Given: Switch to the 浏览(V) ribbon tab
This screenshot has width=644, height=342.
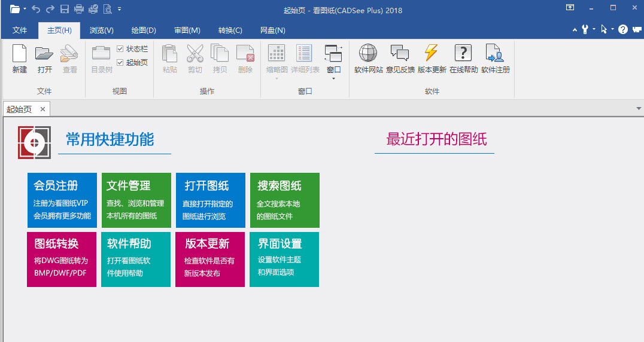Looking at the screenshot, I should [x=101, y=30].
